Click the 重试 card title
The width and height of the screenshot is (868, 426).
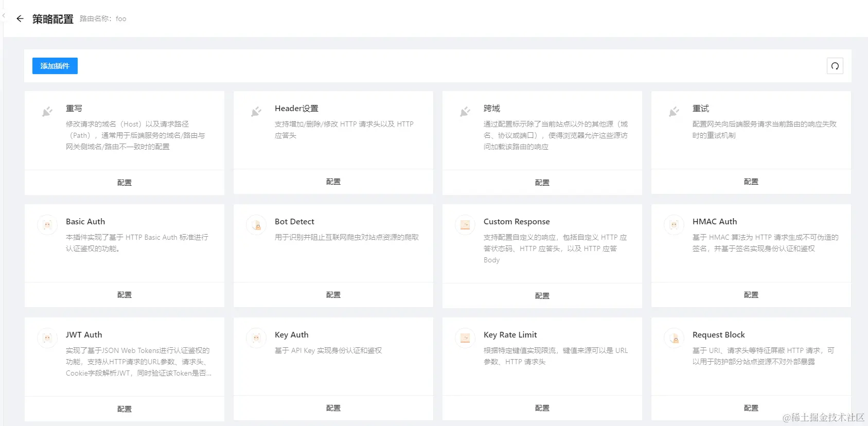coord(701,109)
